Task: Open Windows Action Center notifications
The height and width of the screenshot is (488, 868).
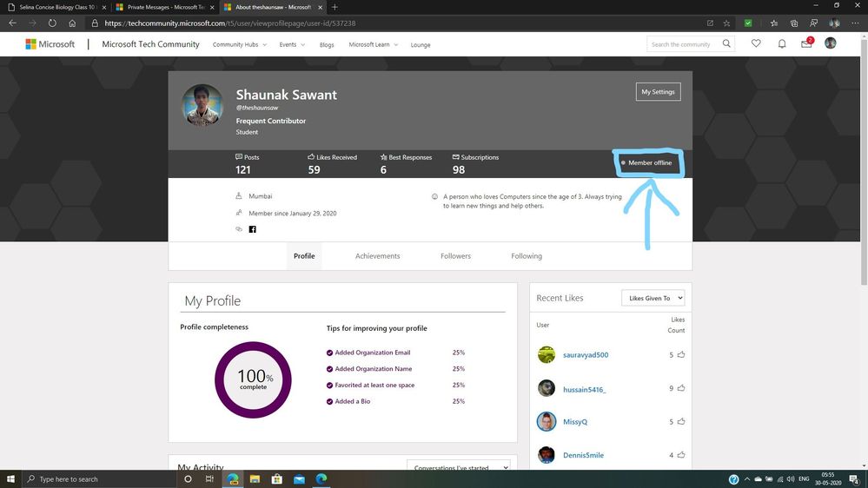Action: tap(855, 479)
